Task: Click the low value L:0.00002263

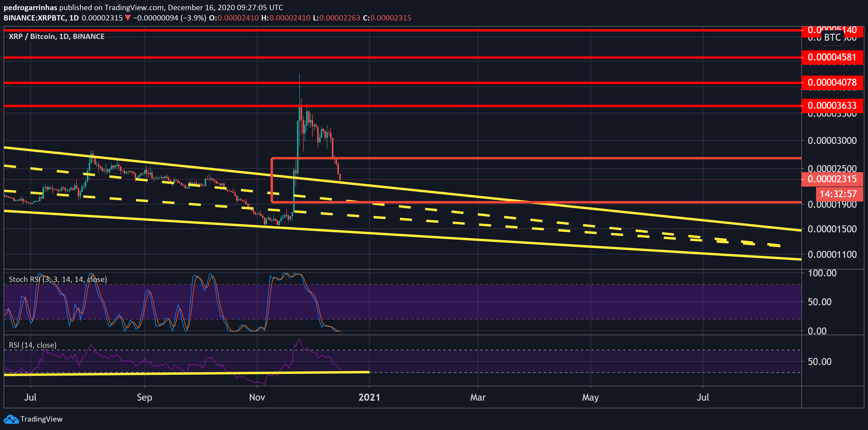Action: (x=337, y=18)
